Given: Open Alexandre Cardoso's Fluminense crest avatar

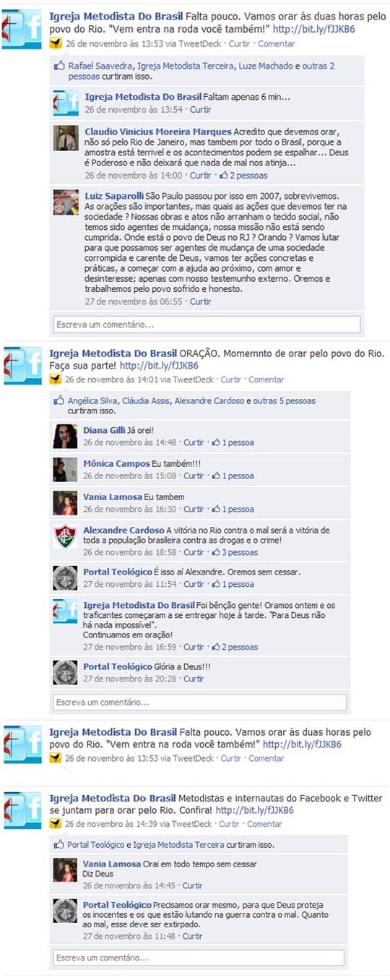Looking at the screenshot, I should [65, 536].
